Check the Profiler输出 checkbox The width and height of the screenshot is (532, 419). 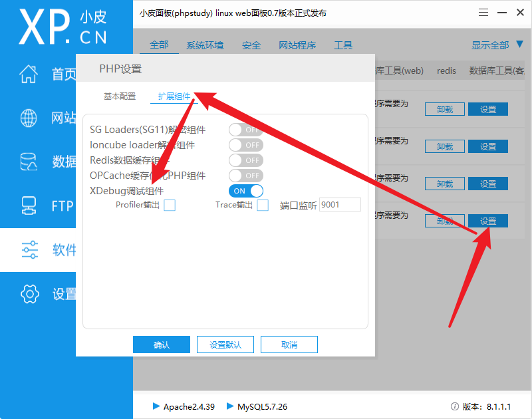pyautogui.click(x=170, y=206)
